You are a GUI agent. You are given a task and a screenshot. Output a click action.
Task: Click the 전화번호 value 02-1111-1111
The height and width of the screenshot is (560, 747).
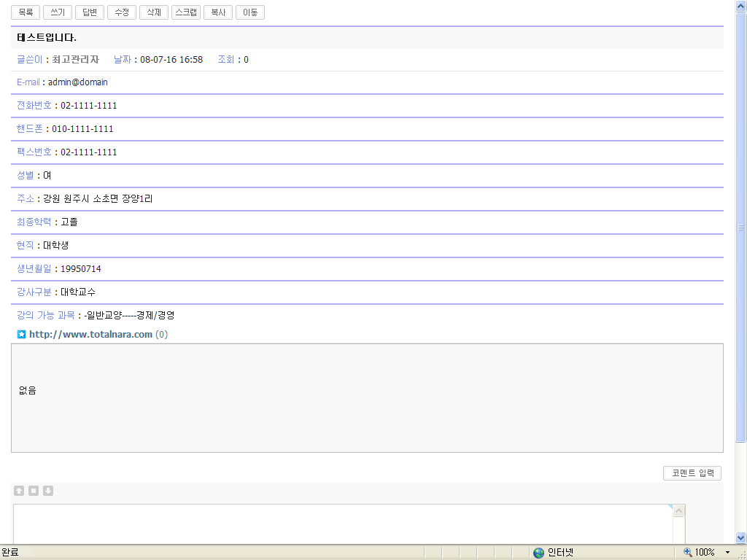(x=88, y=106)
